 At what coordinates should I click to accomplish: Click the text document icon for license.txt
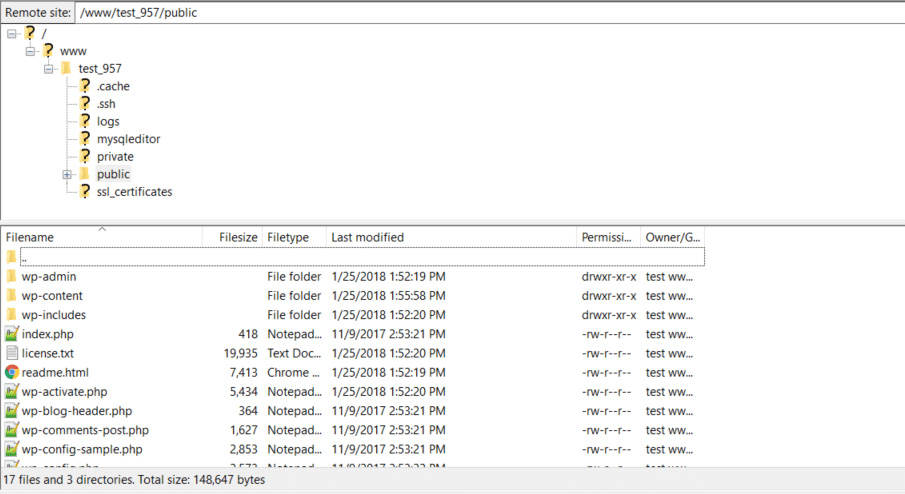point(12,353)
